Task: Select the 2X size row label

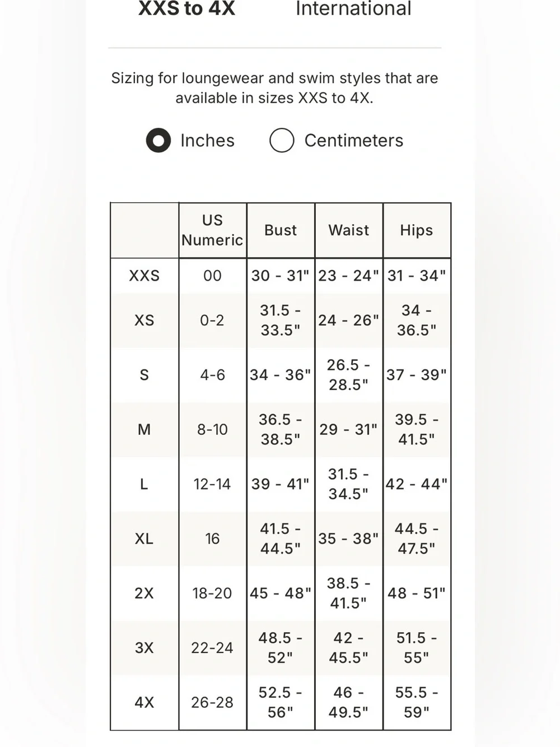Action: [x=144, y=593]
